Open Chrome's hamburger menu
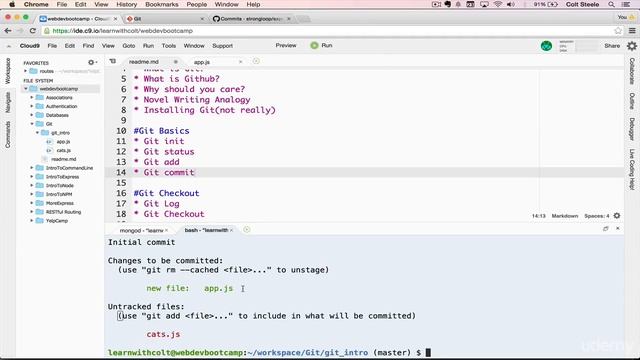 coord(632,31)
